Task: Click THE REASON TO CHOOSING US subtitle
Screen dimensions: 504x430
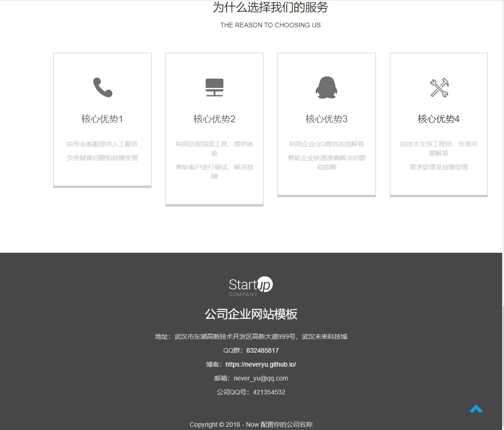Action: click(x=270, y=25)
